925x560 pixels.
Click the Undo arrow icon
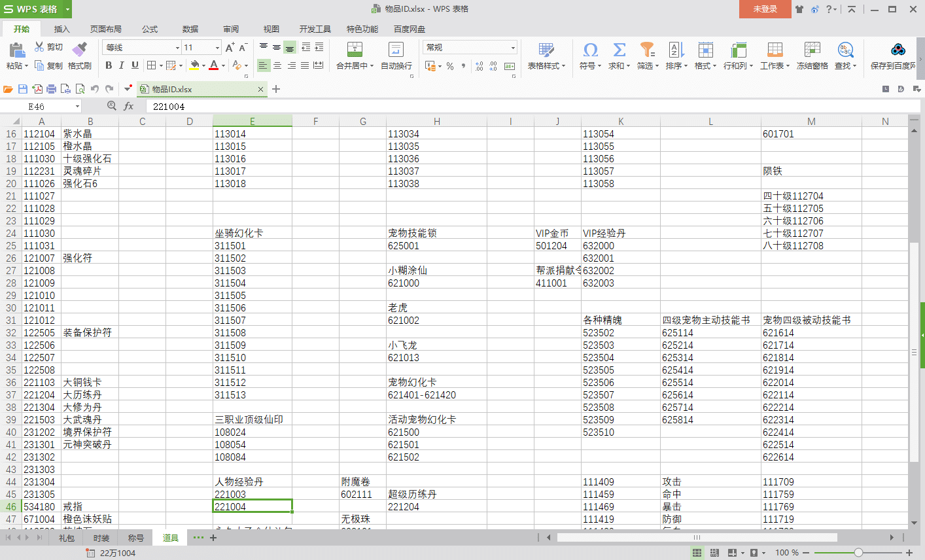[95, 89]
